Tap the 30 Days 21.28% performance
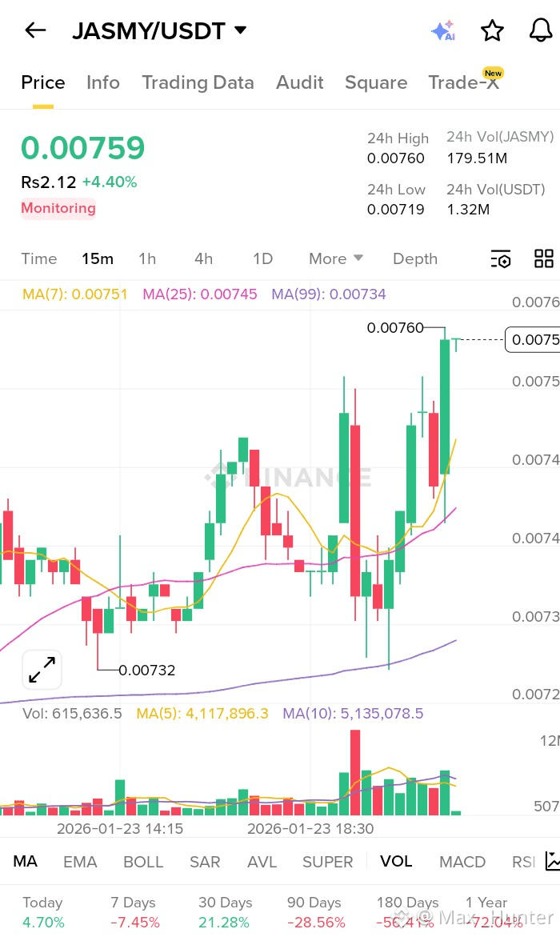The height and width of the screenshot is (937, 560). click(224, 912)
